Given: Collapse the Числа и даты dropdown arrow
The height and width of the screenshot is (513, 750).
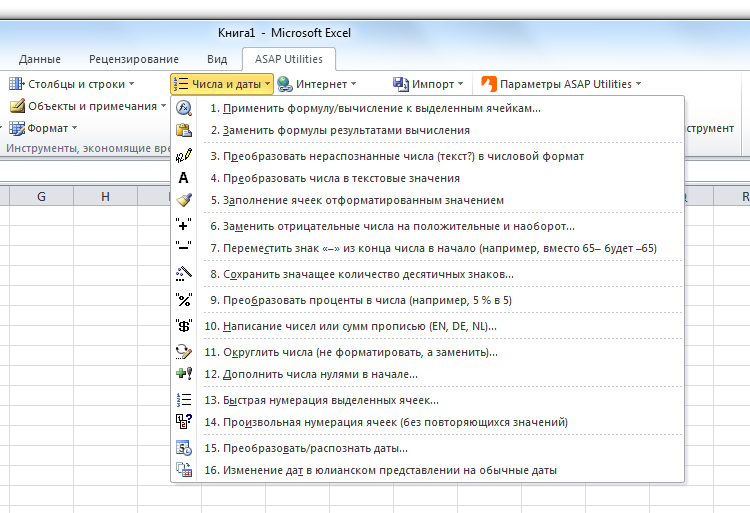Looking at the screenshot, I should click(267, 84).
